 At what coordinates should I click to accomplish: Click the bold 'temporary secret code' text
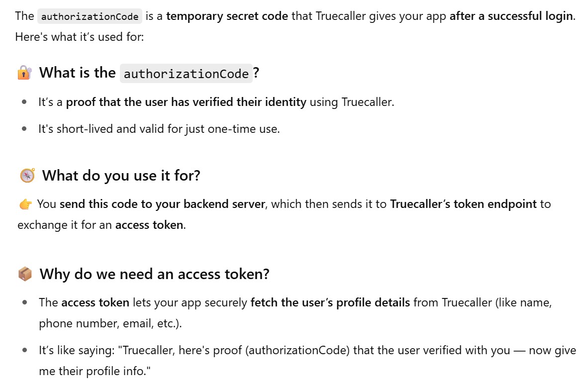tap(227, 16)
